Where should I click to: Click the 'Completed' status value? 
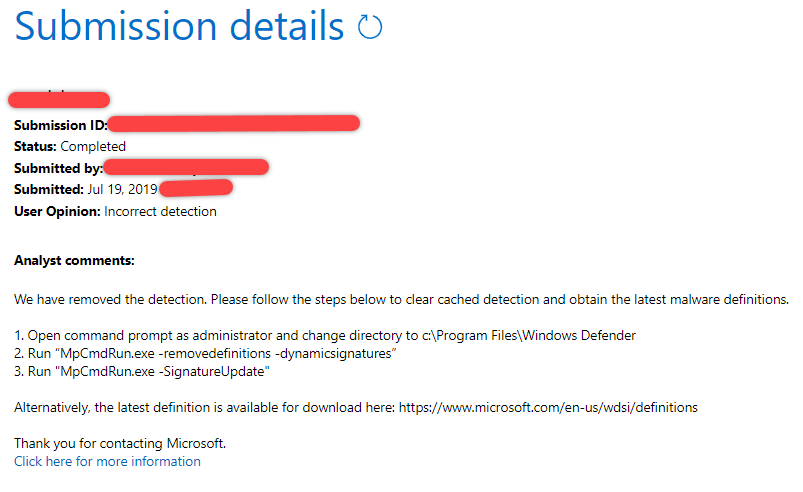click(x=93, y=146)
